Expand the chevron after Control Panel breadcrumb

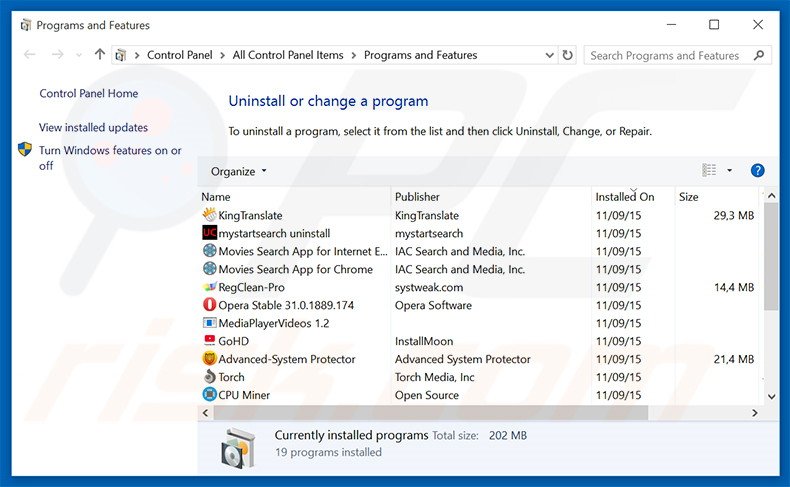[222, 55]
